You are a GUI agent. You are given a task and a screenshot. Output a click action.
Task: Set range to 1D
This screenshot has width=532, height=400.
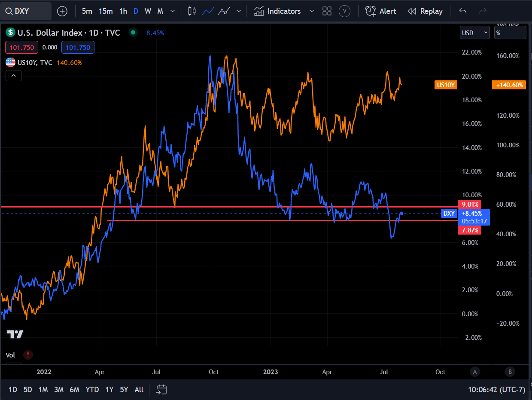pos(13,390)
